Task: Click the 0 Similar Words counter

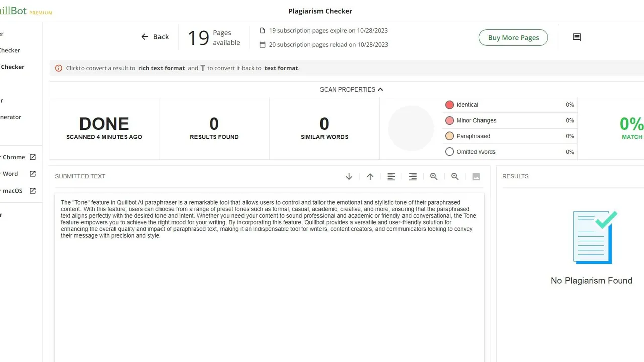Action: point(325,128)
